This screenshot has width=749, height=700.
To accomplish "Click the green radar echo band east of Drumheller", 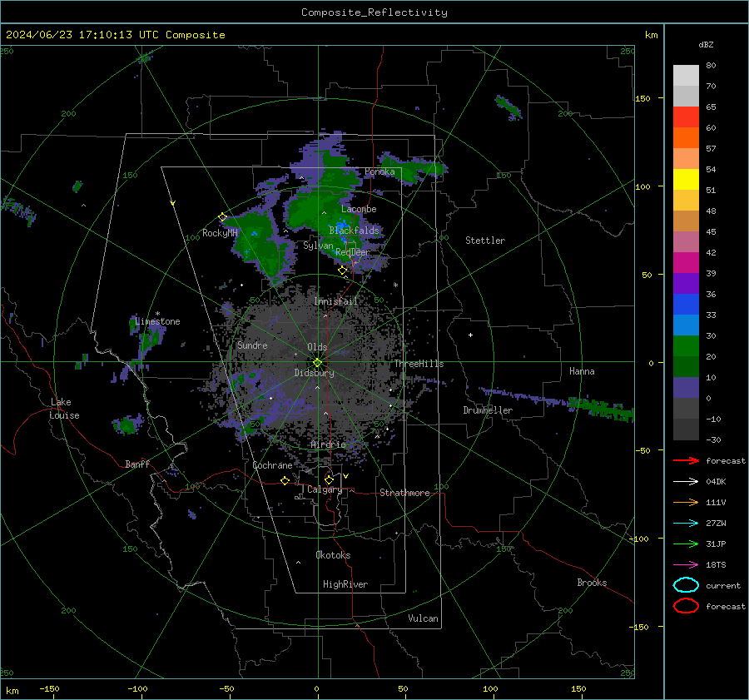I will (x=603, y=409).
